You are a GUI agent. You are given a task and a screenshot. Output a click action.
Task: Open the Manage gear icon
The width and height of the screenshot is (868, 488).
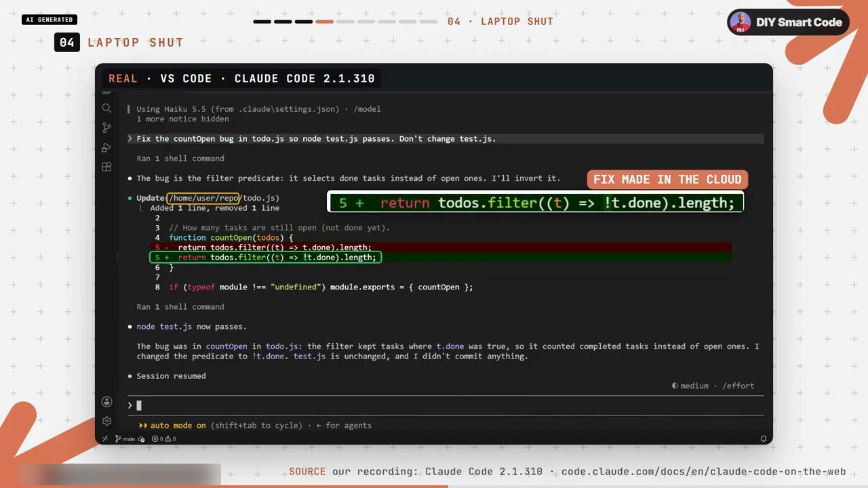[x=106, y=421]
